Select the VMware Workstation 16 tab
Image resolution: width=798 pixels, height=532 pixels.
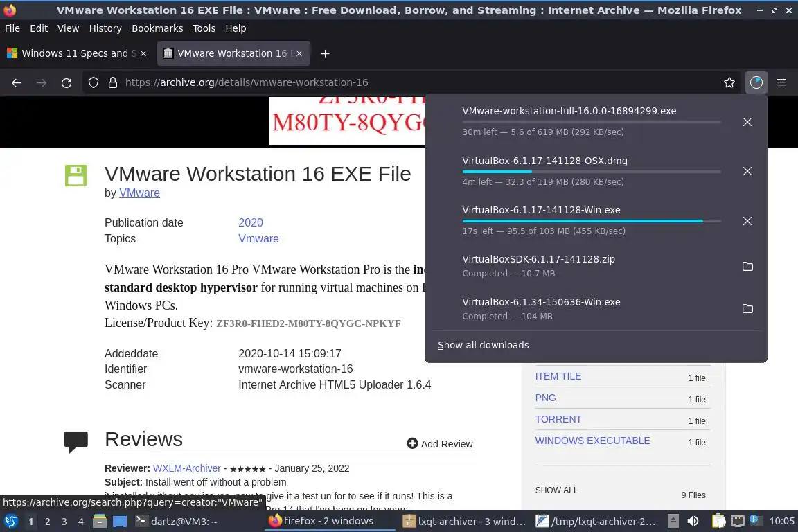(x=233, y=53)
